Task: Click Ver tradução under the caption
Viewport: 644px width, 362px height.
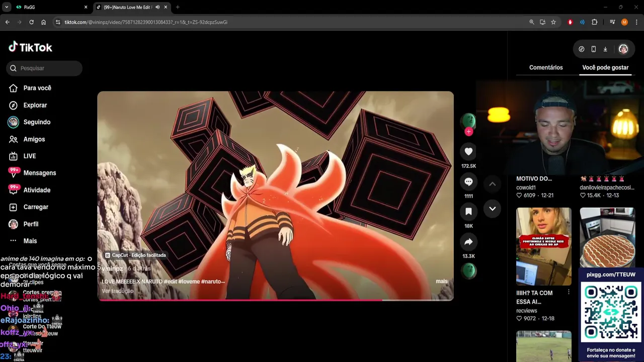Action: click(117, 291)
